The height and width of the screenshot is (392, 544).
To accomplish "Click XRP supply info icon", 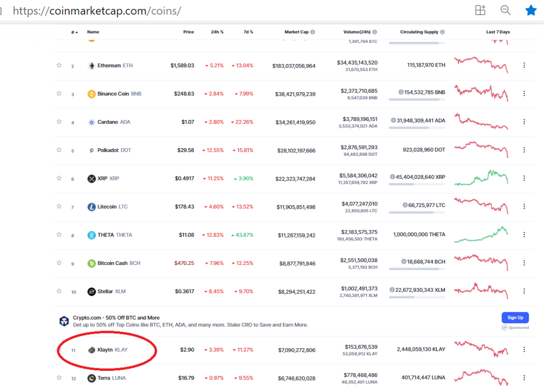I will (392, 177).
